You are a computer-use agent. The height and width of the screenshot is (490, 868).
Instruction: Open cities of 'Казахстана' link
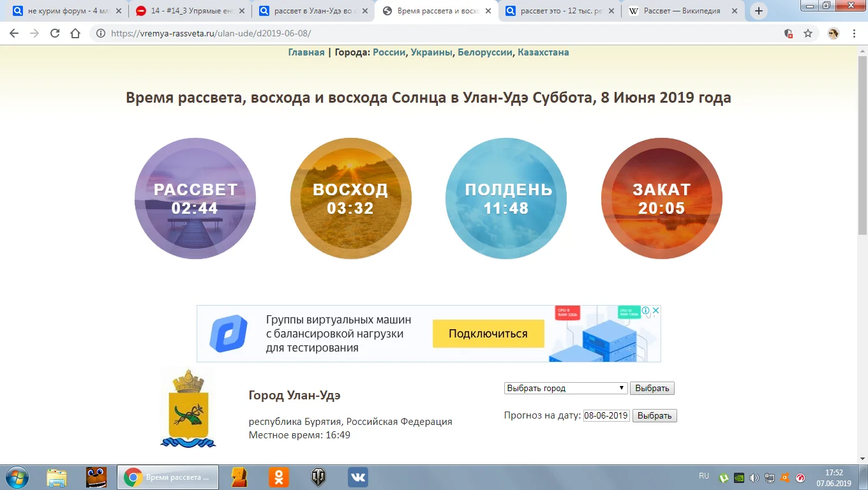[543, 52]
